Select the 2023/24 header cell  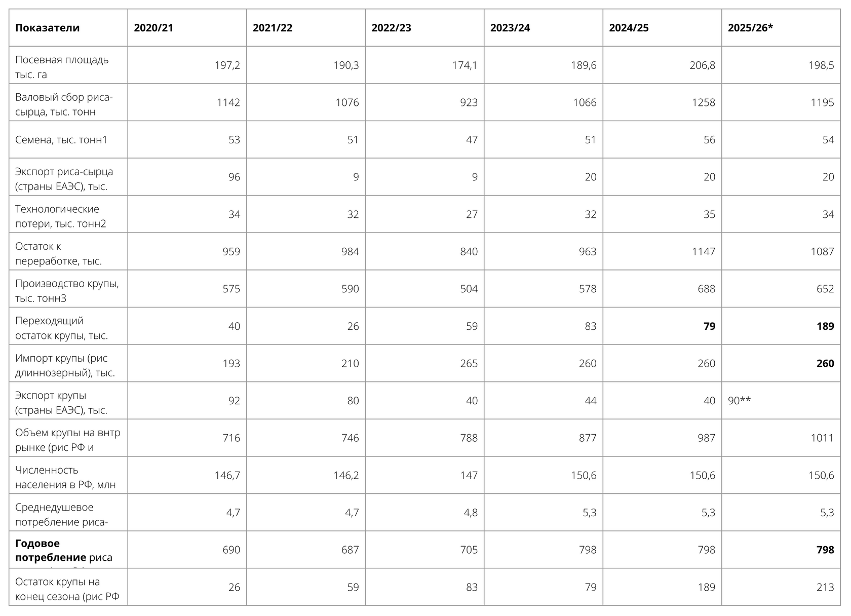(x=510, y=28)
